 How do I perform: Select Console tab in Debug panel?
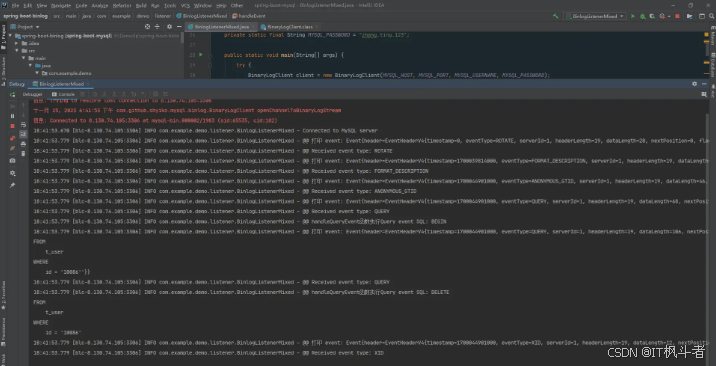pos(63,94)
